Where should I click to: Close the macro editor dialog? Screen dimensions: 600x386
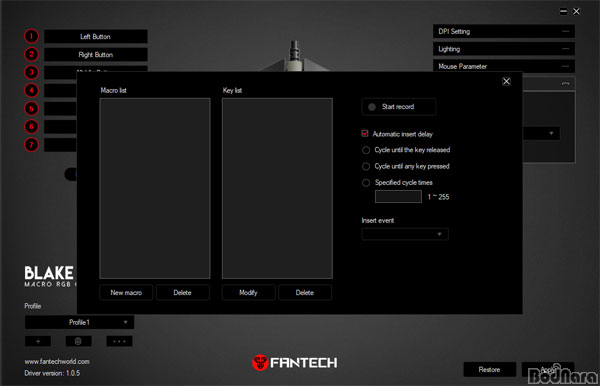(506, 81)
